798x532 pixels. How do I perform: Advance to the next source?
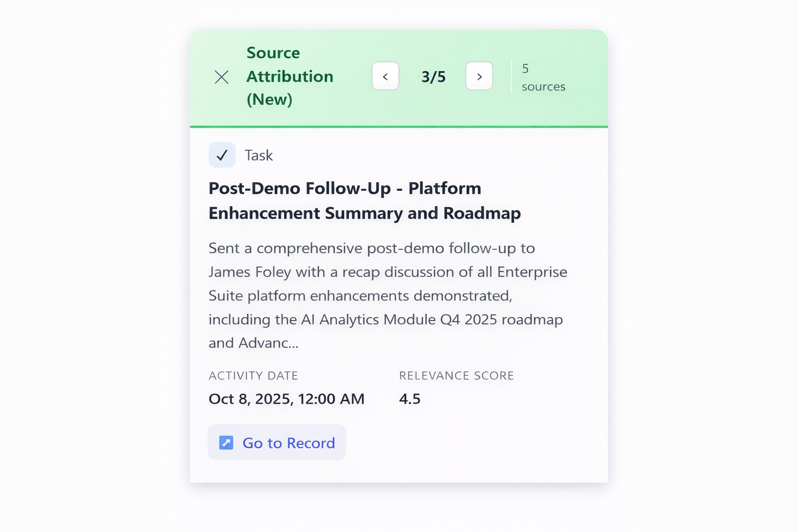[479, 76]
